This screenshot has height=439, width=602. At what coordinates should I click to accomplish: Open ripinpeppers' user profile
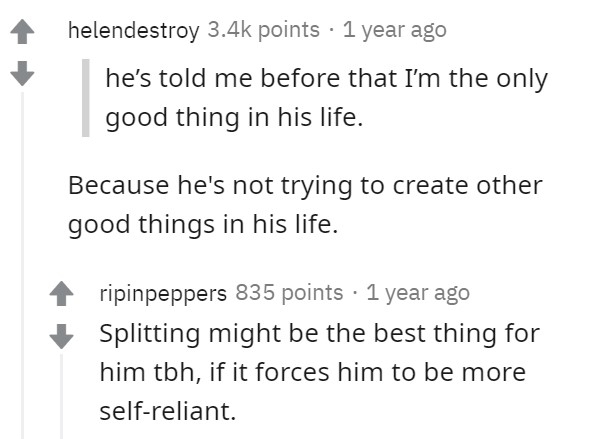(x=163, y=294)
